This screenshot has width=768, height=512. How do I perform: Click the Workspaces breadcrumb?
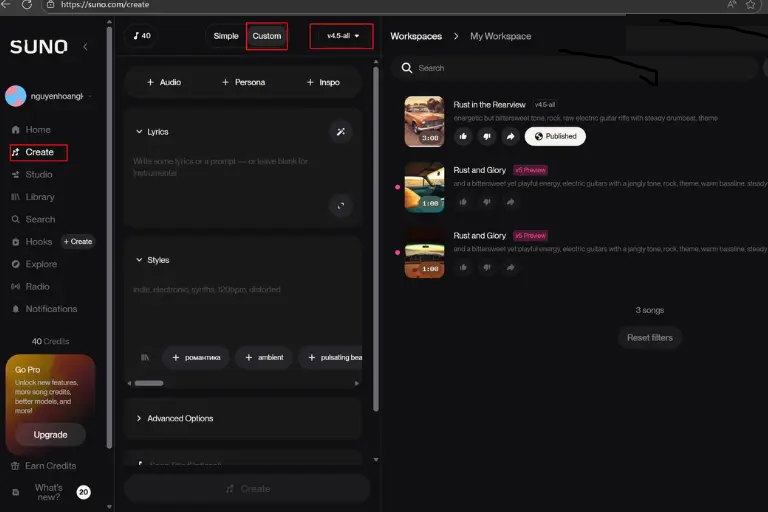click(x=416, y=36)
